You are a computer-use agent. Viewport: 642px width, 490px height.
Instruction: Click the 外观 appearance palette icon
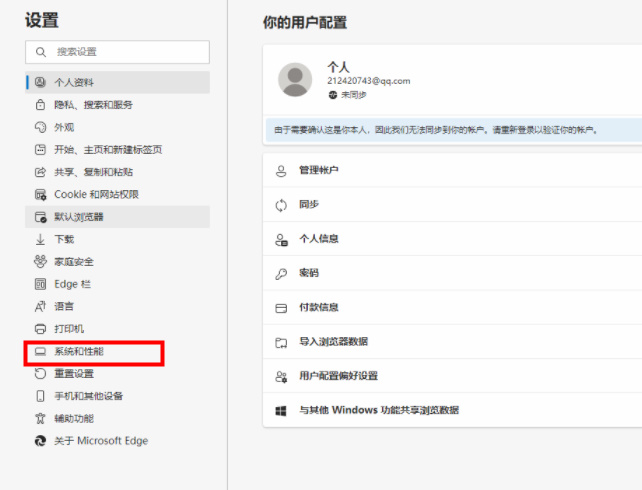40,127
